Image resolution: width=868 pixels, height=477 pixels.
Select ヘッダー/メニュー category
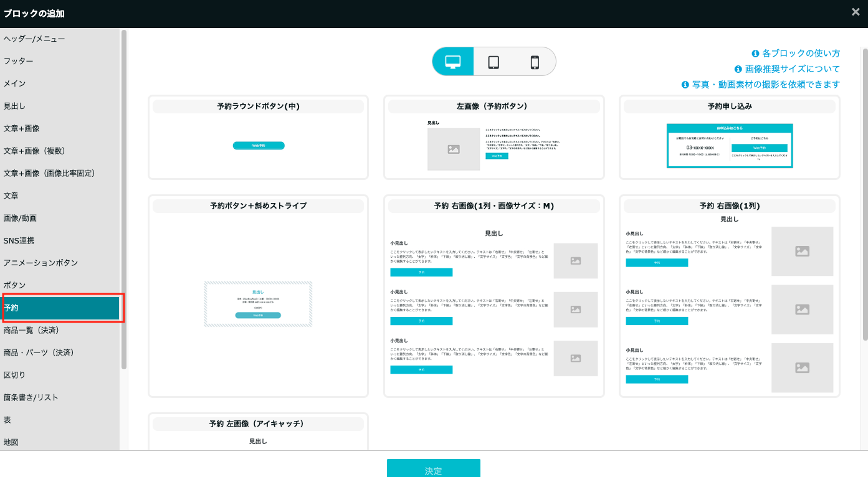coord(60,39)
